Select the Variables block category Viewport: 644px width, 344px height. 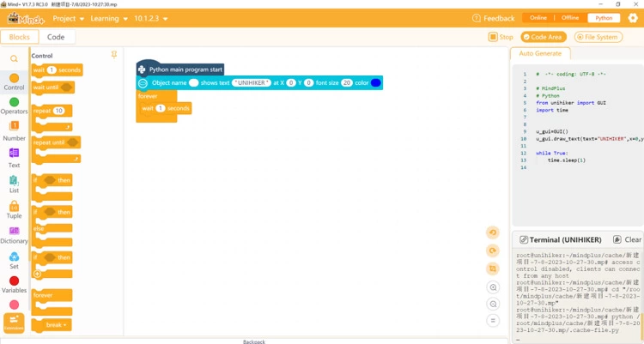click(14, 285)
